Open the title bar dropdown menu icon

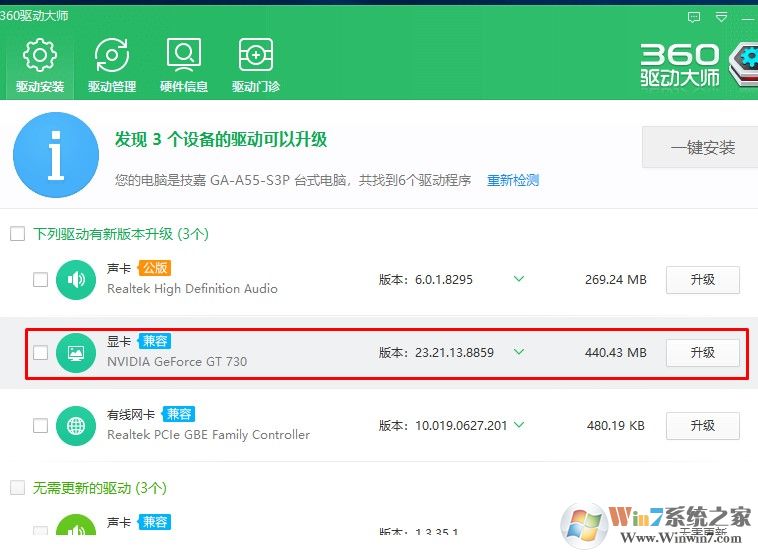pyautogui.click(x=721, y=18)
